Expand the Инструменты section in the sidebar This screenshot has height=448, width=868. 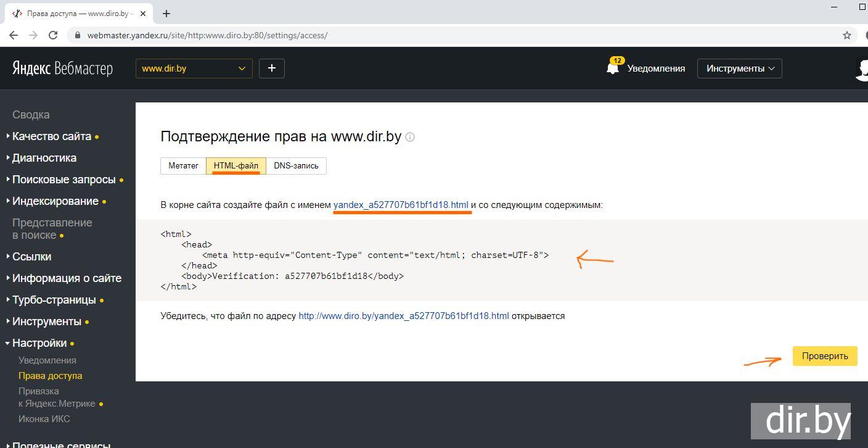(47, 321)
